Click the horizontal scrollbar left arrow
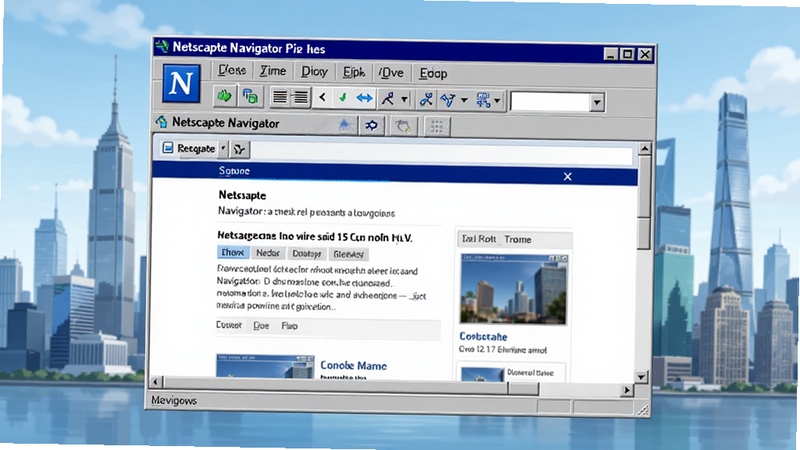This screenshot has height=450, width=800. tap(157, 382)
